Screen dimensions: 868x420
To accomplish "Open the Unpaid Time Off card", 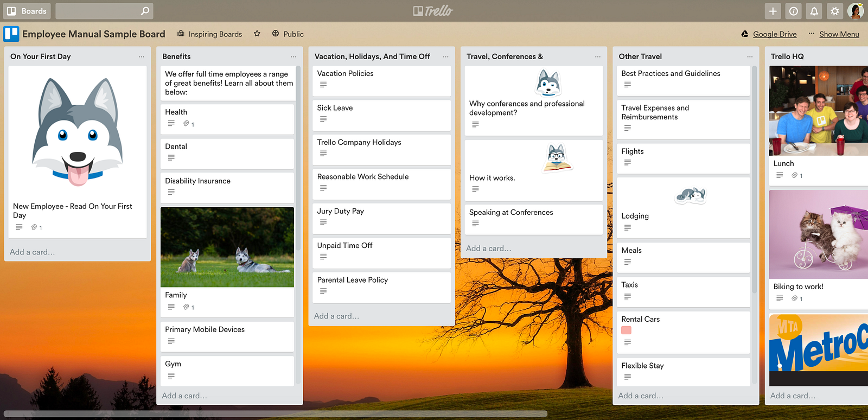I will [x=382, y=253].
